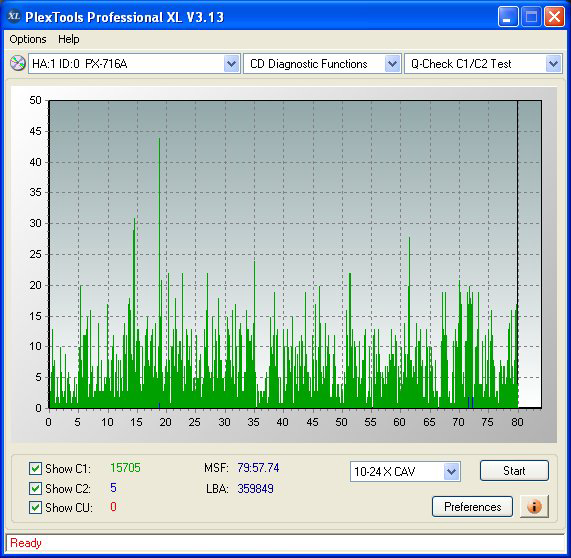Click the orange info icon button

pyautogui.click(x=534, y=506)
